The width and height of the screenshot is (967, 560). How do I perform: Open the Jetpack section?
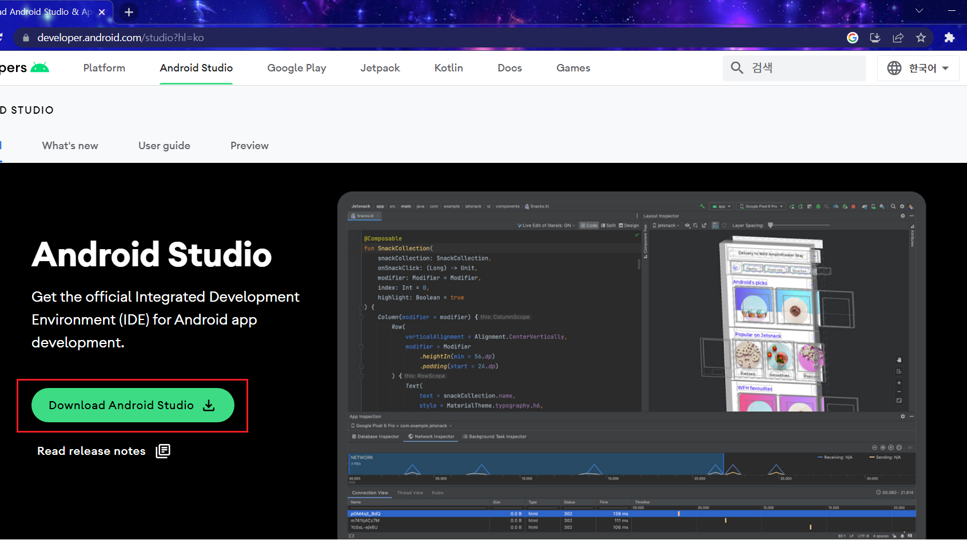[380, 68]
